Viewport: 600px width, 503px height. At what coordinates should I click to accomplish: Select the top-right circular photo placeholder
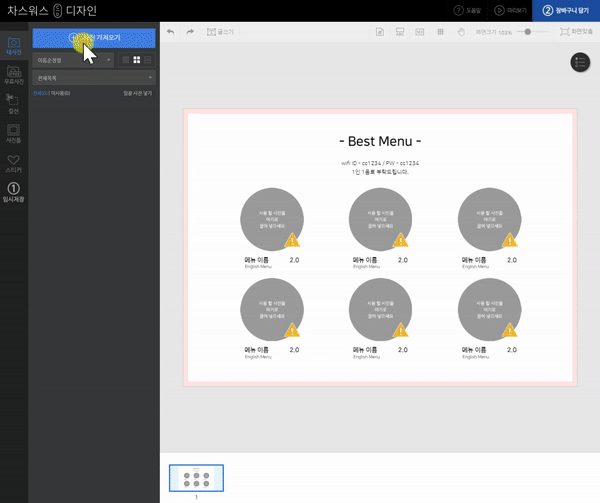click(x=489, y=219)
